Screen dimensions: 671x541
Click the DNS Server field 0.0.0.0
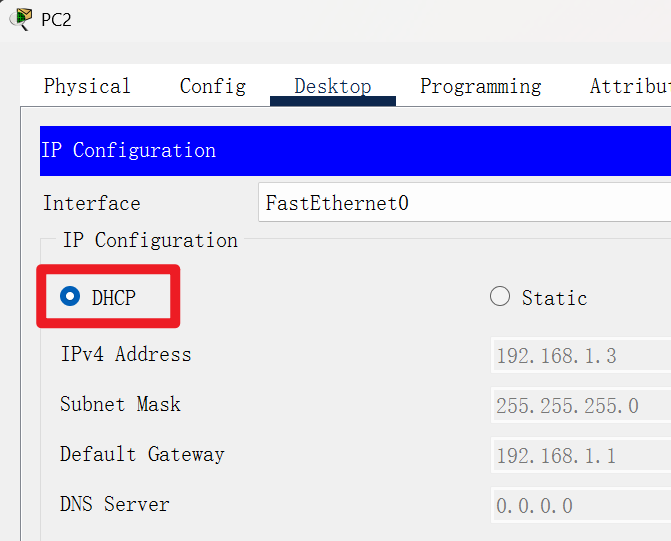pos(581,505)
